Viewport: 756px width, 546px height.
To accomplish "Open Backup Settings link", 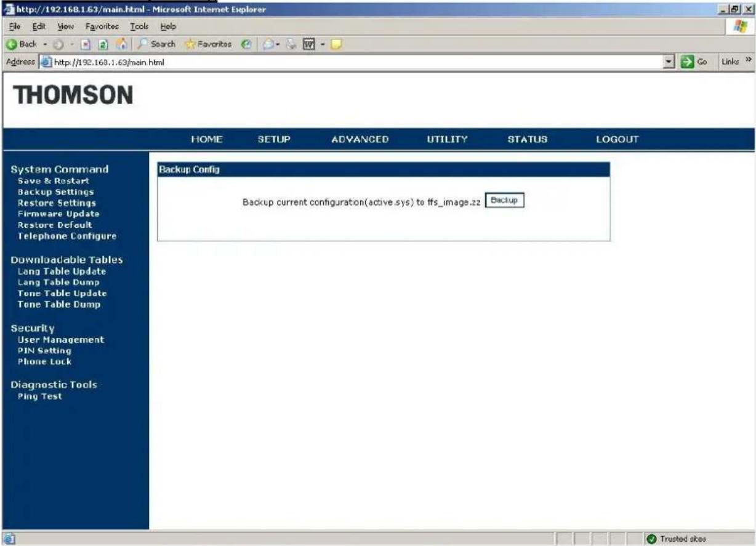I will click(56, 192).
